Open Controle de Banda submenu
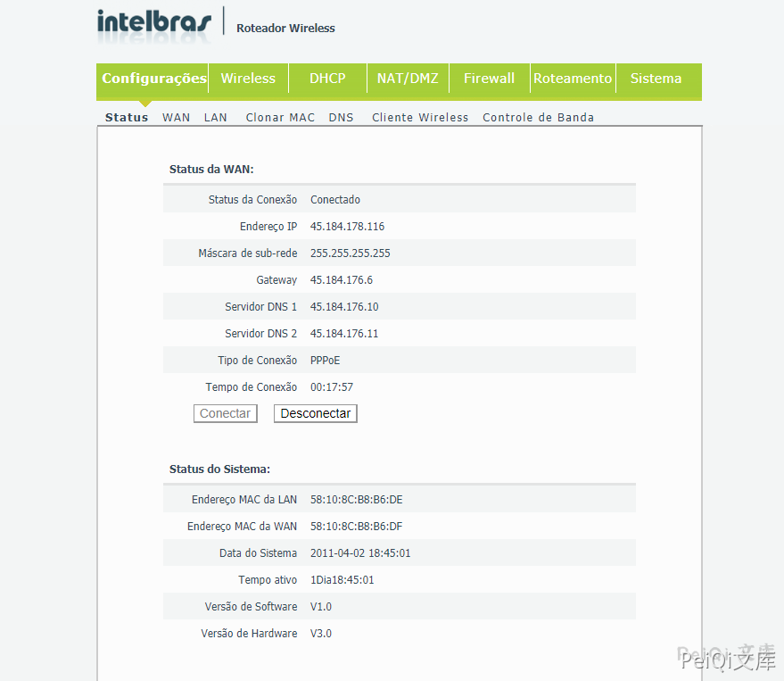The width and height of the screenshot is (784, 681). coord(538,118)
